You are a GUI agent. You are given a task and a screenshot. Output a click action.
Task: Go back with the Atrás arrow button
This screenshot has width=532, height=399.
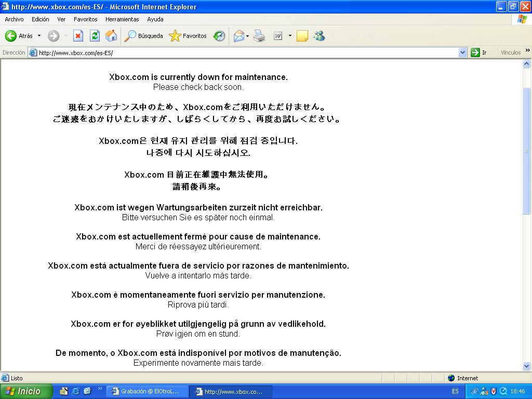(x=19, y=36)
